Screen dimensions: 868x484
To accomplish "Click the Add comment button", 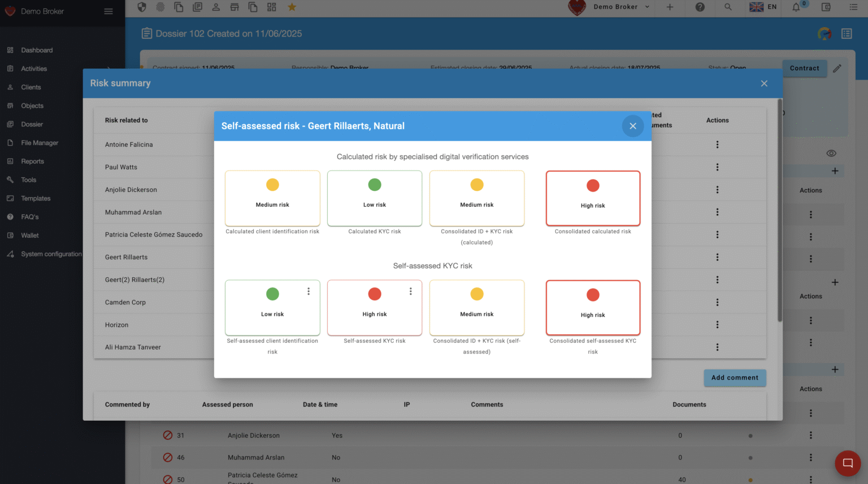I will pyautogui.click(x=734, y=378).
